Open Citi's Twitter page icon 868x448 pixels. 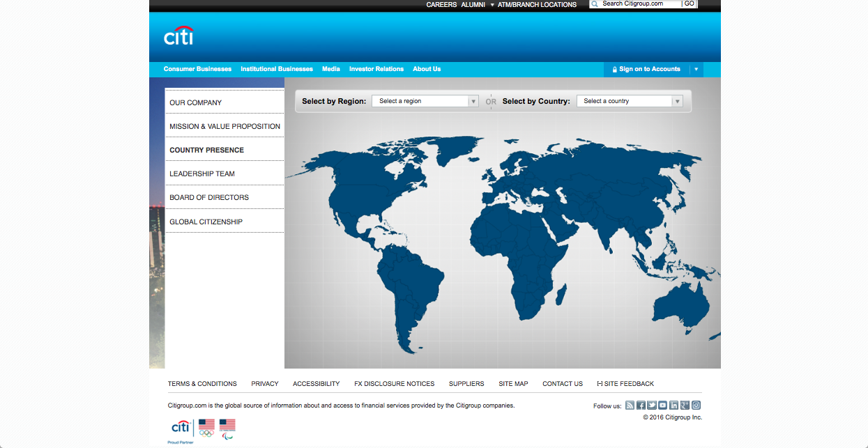coord(652,405)
